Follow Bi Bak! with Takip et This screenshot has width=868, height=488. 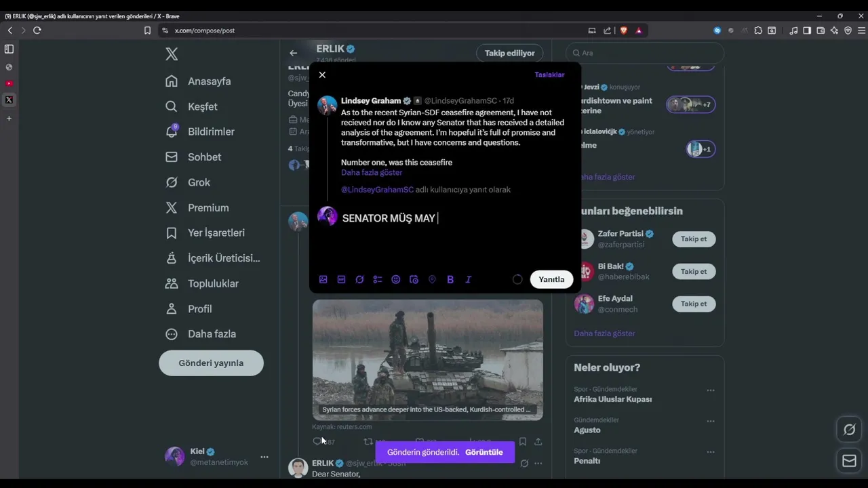[694, 272]
